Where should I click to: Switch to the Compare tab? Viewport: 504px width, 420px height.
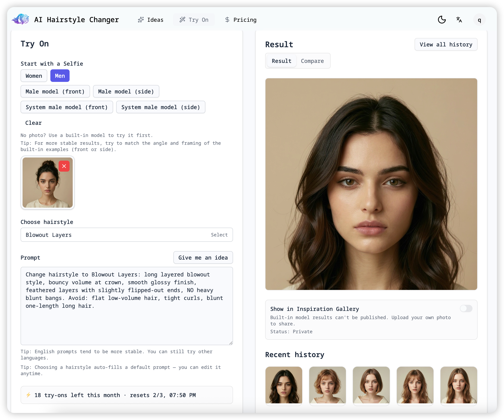coord(312,61)
